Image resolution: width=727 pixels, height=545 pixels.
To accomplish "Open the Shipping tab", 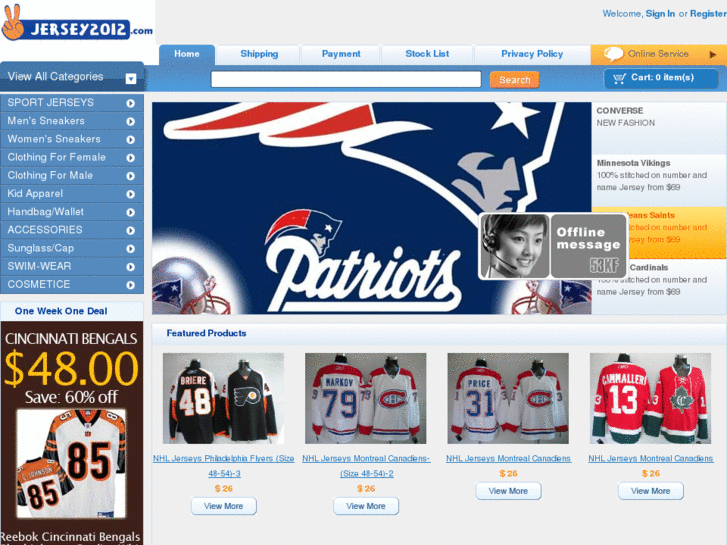I will (259, 54).
